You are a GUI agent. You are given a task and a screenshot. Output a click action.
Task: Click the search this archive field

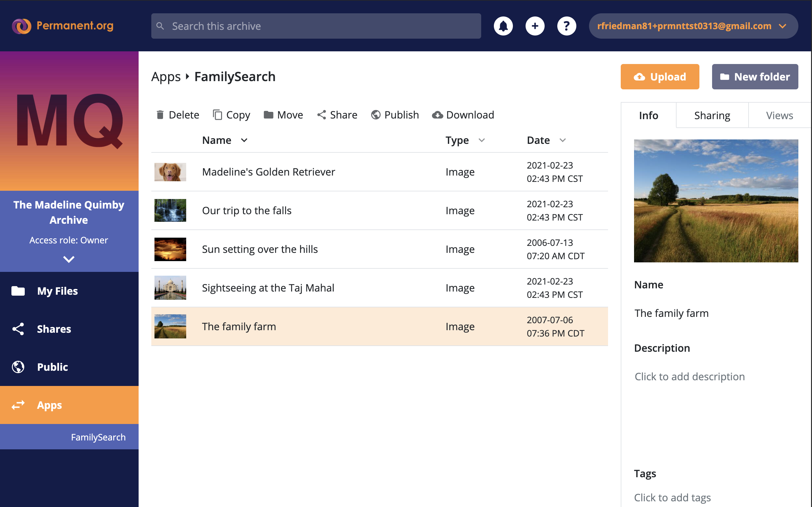point(315,26)
